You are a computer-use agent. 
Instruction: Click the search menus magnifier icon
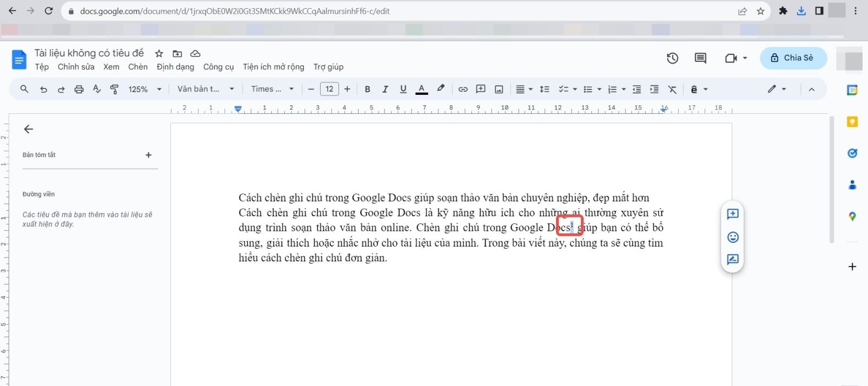pyautogui.click(x=24, y=89)
